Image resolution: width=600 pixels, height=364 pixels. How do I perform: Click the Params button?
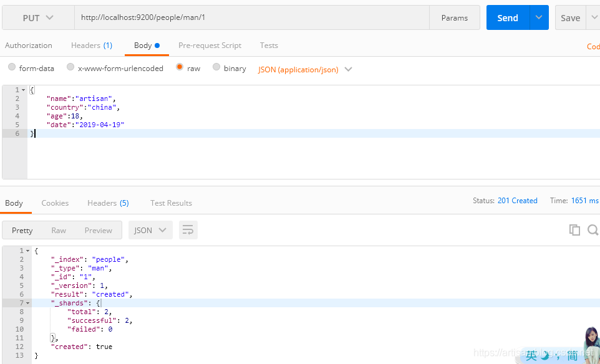point(455,17)
